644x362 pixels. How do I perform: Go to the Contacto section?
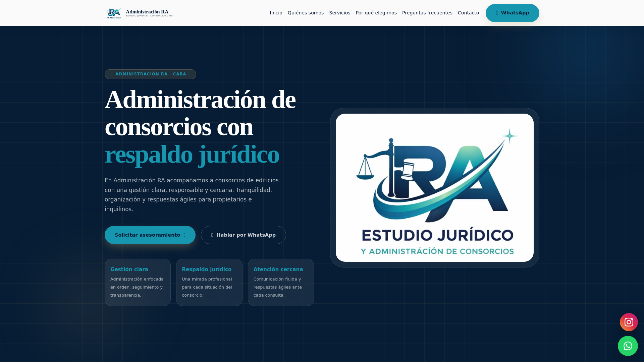coord(468,13)
